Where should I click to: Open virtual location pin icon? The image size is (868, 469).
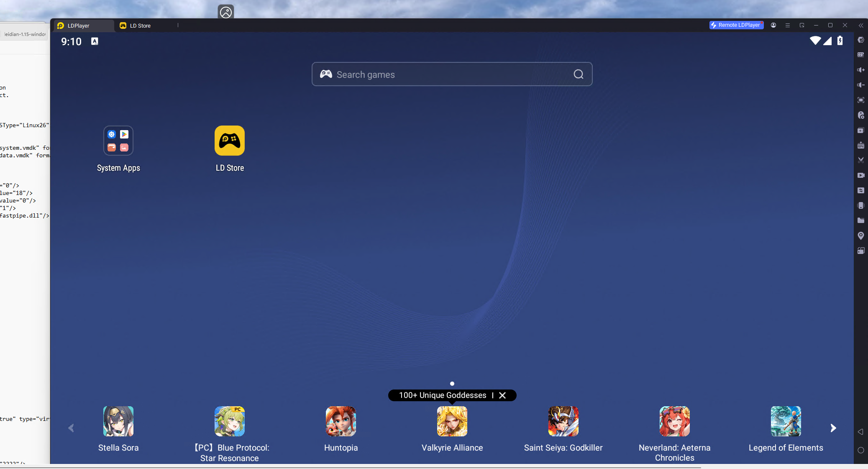coord(860,236)
